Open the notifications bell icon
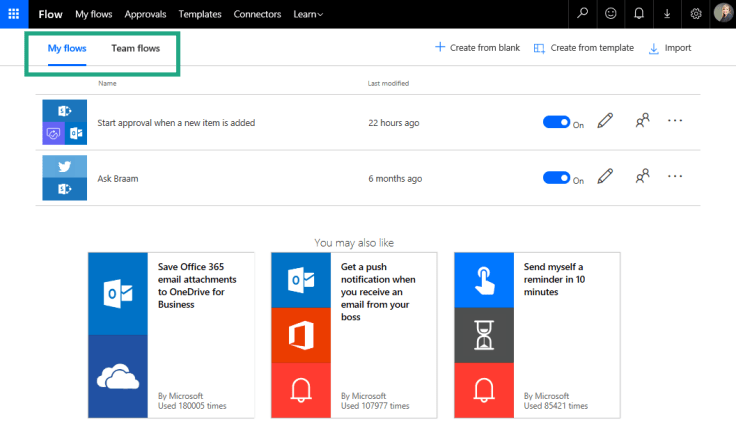The height and width of the screenshot is (424, 736). coord(639,14)
